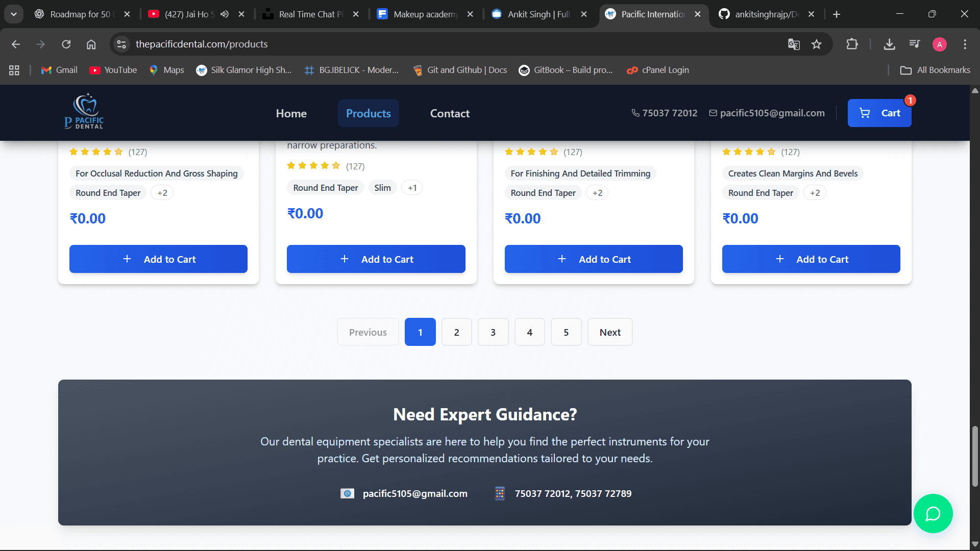This screenshot has height=551, width=980.
Task: Open the downloads icon in toolbar
Action: 889,44
